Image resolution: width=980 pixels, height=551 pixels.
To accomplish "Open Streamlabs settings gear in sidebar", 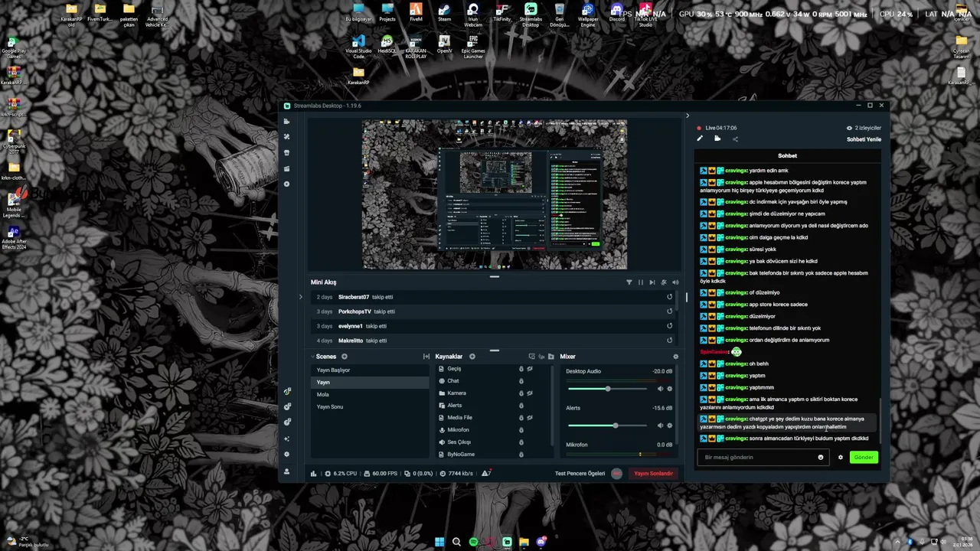I will [287, 455].
